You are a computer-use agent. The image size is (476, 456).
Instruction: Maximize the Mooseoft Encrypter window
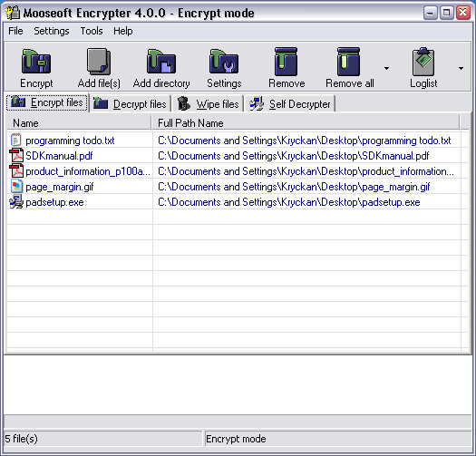tap(447, 13)
